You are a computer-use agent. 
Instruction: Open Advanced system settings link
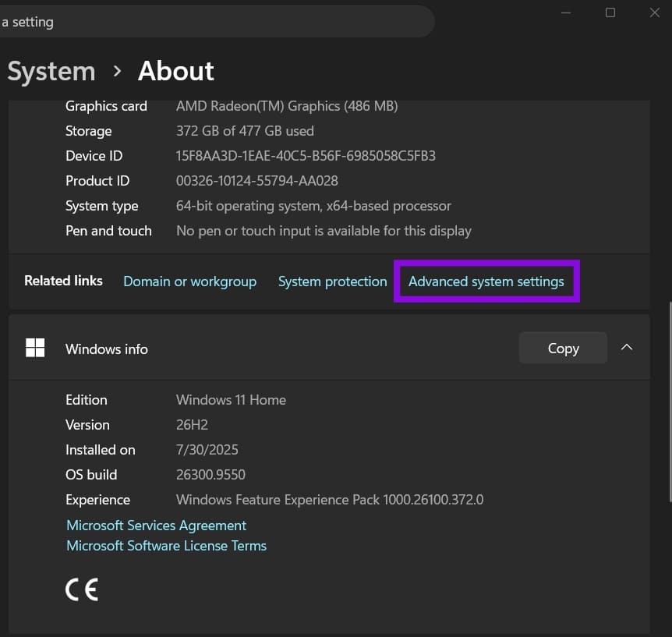pyautogui.click(x=486, y=281)
